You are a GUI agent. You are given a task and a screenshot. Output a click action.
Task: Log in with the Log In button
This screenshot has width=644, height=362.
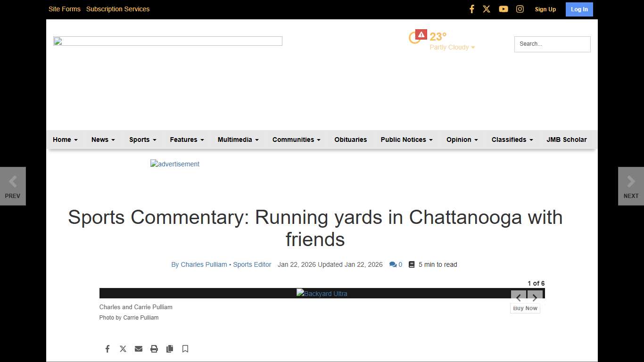click(579, 9)
